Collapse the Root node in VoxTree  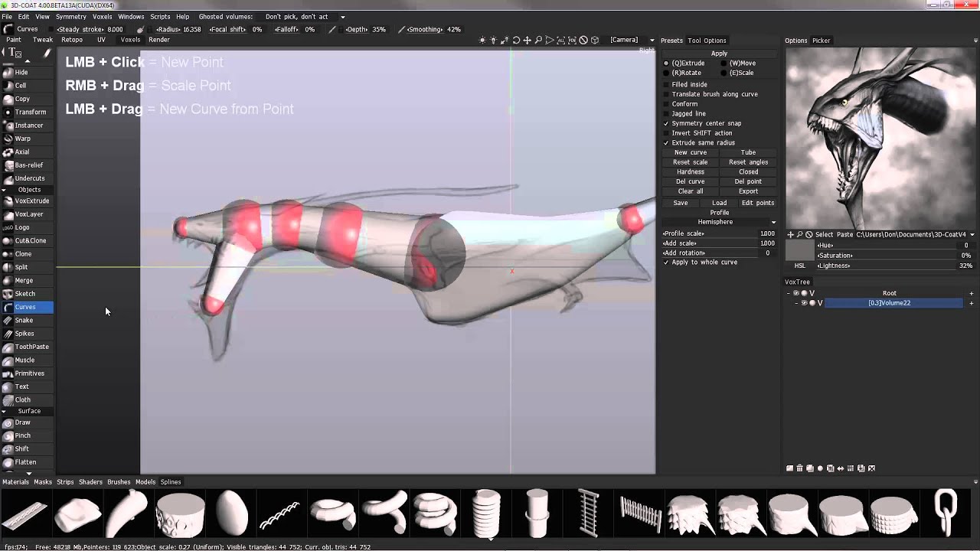click(789, 293)
